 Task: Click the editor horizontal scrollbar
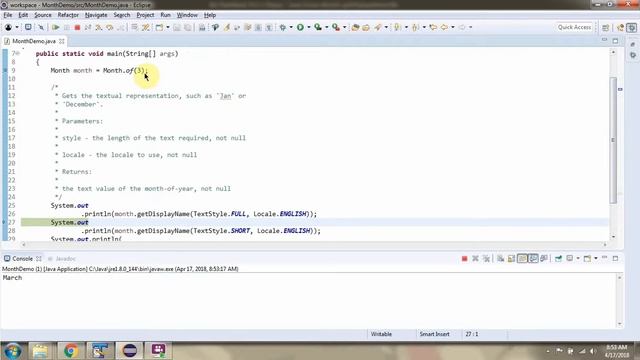(314, 244)
